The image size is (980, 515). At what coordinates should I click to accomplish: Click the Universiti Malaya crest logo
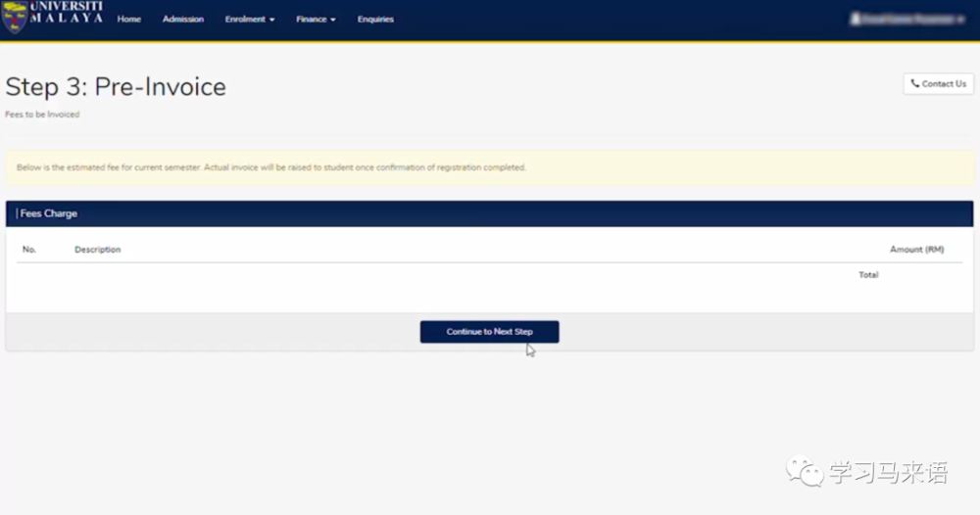pyautogui.click(x=14, y=17)
